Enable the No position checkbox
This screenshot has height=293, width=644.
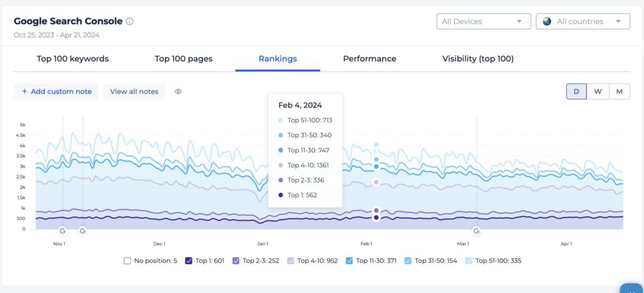coord(127,260)
